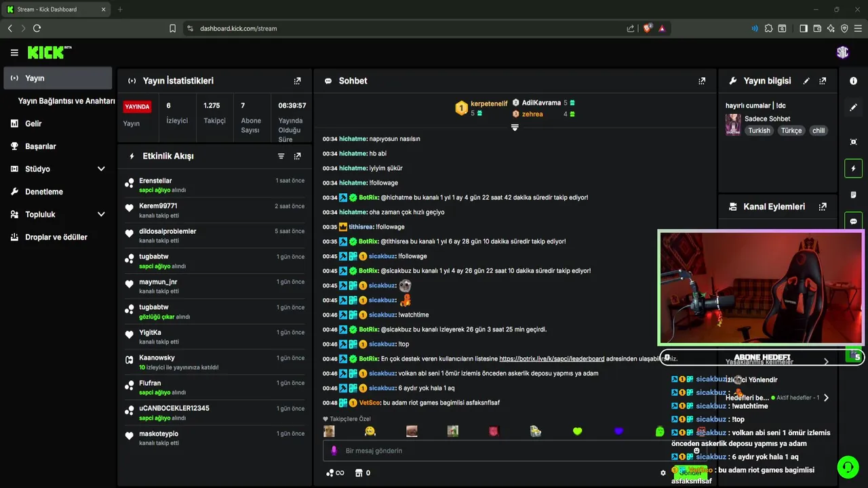
Task: Open Brave Rewards triangle icon
Action: 662,28
